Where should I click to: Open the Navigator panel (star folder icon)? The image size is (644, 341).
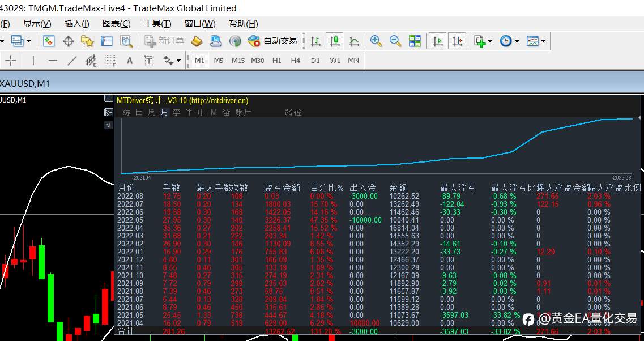[87, 41]
